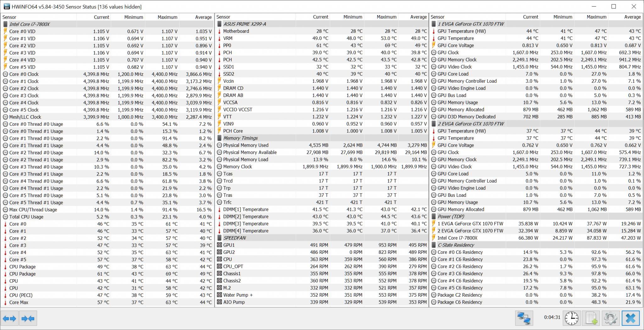
Task: Select the Core Max temperature row
Action: pyautogui.click(x=108, y=302)
